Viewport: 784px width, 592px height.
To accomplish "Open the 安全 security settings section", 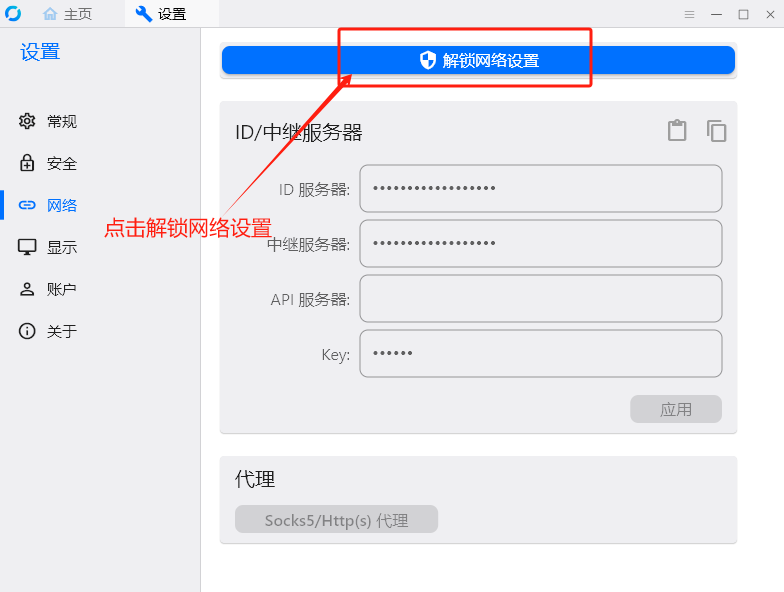I will 48,164.
